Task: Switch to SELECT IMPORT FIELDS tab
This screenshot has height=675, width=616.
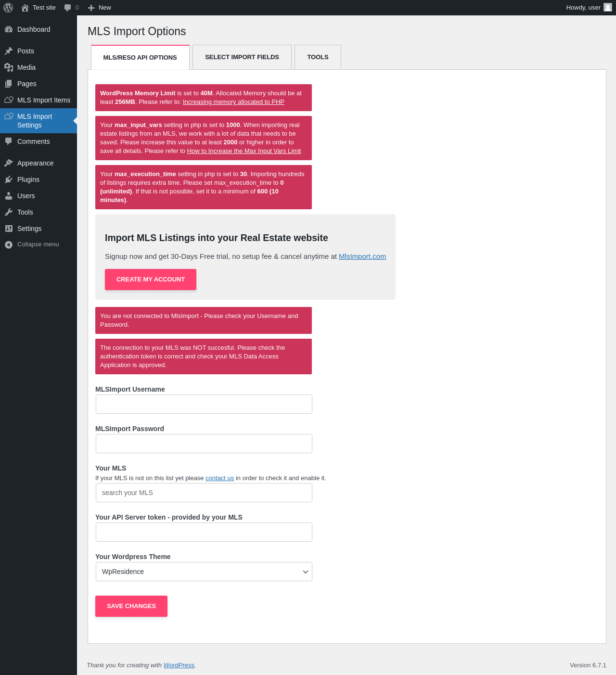Action: pyautogui.click(x=242, y=57)
